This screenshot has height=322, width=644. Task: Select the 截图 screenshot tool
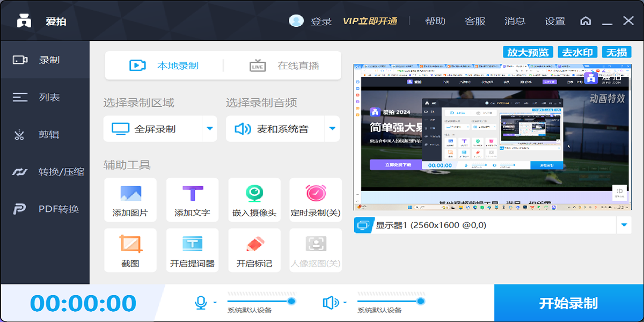[x=130, y=250]
